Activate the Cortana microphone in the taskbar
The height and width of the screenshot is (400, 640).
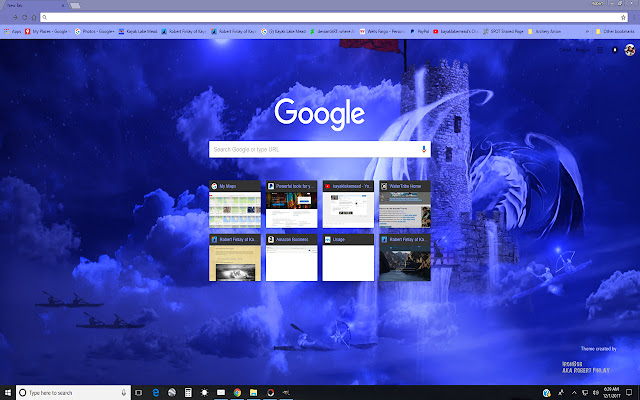point(124,393)
